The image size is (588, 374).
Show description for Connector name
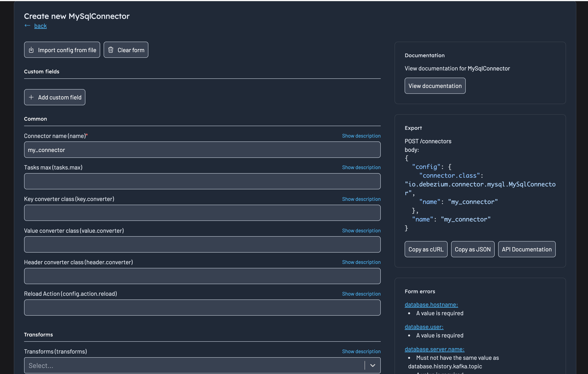(x=361, y=136)
